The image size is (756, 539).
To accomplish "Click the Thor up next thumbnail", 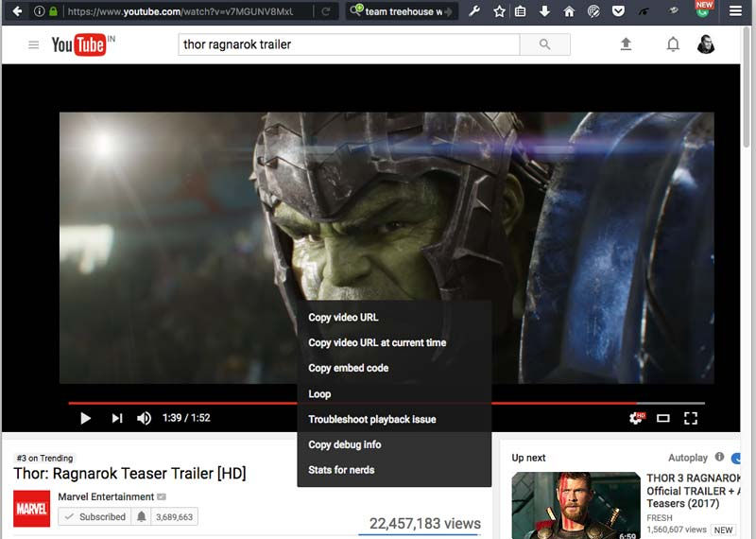I will (x=576, y=505).
